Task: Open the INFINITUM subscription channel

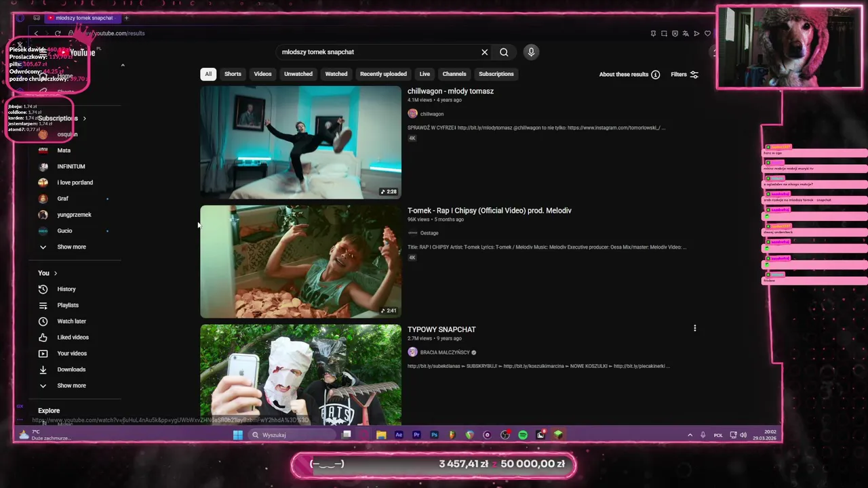Action: point(71,167)
